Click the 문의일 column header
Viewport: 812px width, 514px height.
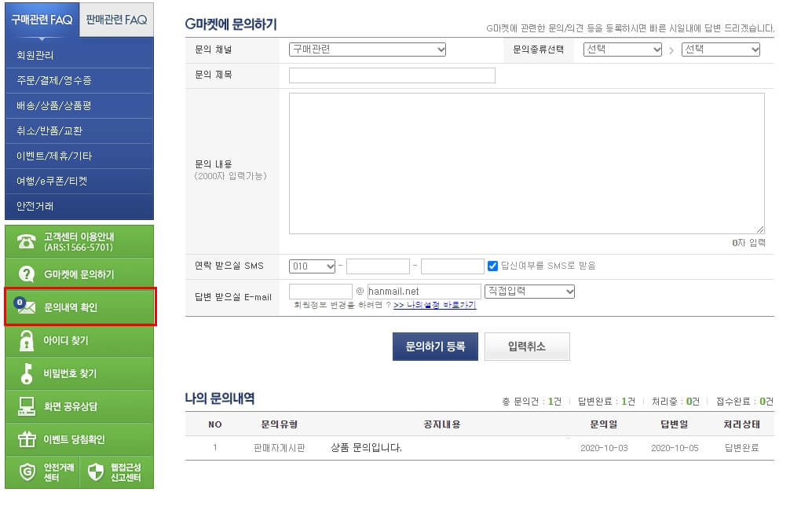604,424
